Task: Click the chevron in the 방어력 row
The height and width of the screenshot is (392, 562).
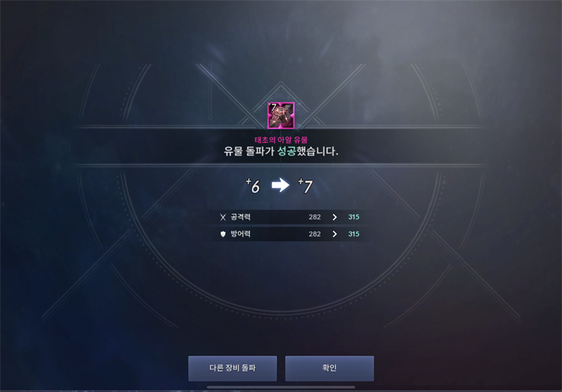Action: [x=334, y=234]
